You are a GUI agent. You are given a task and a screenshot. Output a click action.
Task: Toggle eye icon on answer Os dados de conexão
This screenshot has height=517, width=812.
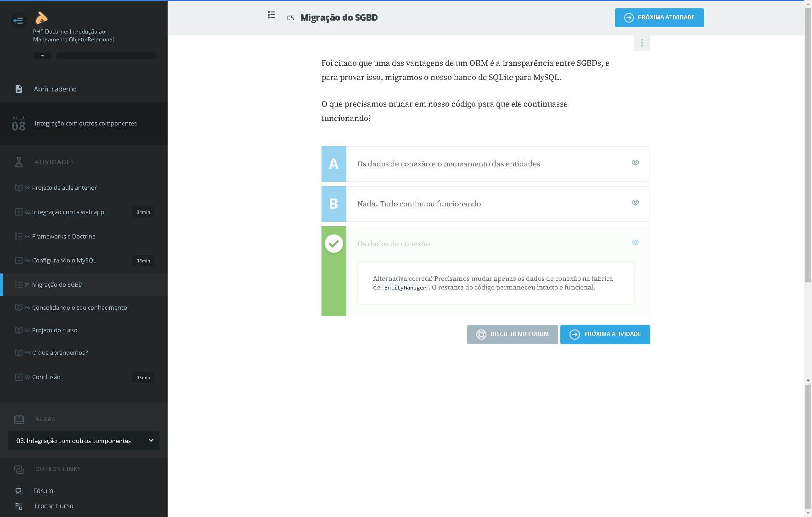click(x=635, y=242)
